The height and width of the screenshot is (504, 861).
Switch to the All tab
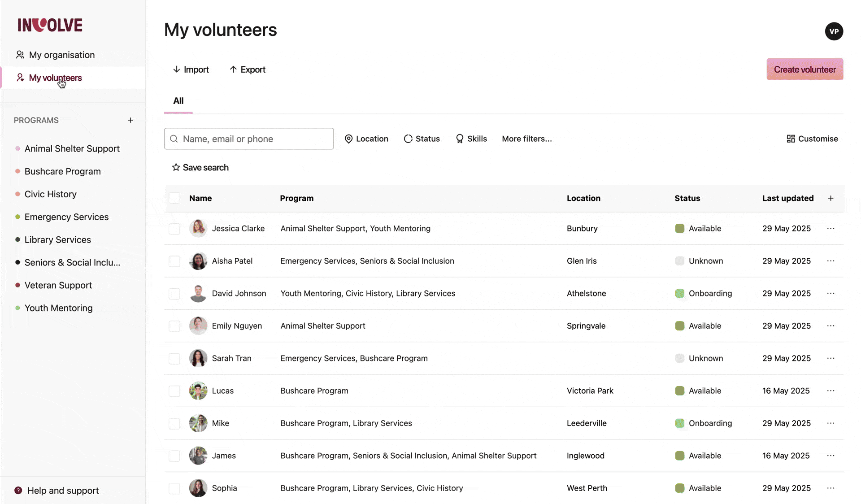[x=178, y=101]
